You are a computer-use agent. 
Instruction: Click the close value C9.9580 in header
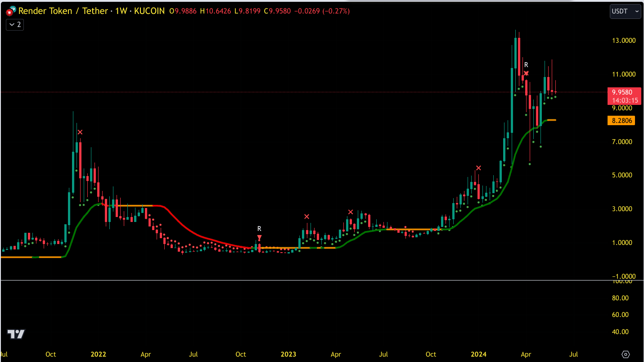[277, 11]
